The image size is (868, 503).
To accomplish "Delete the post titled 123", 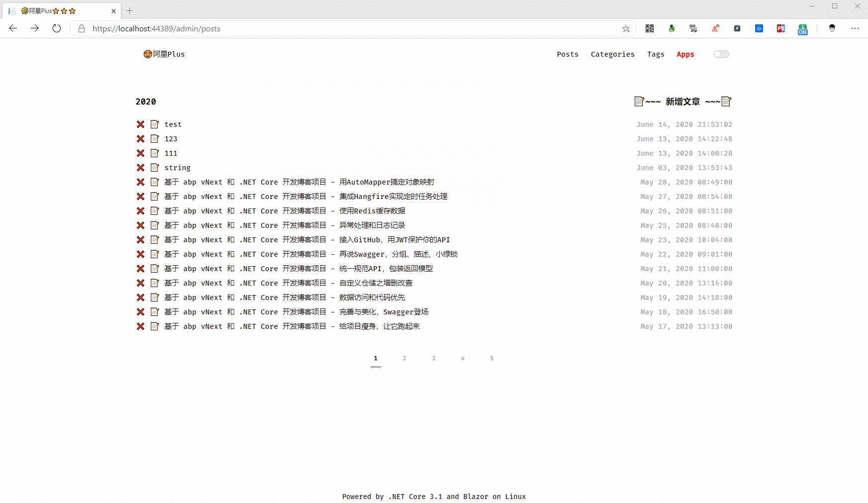I will click(x=141, y=139).
